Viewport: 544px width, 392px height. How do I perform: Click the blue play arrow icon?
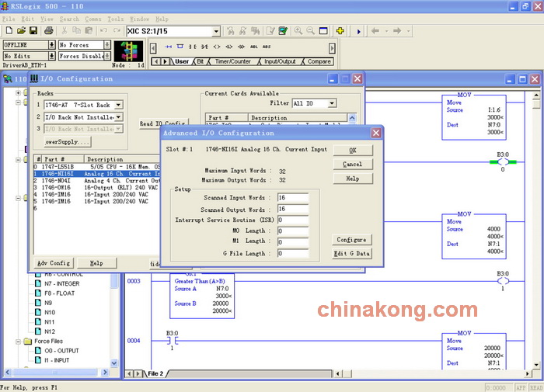pyautogui.click(x=359, y=32)
